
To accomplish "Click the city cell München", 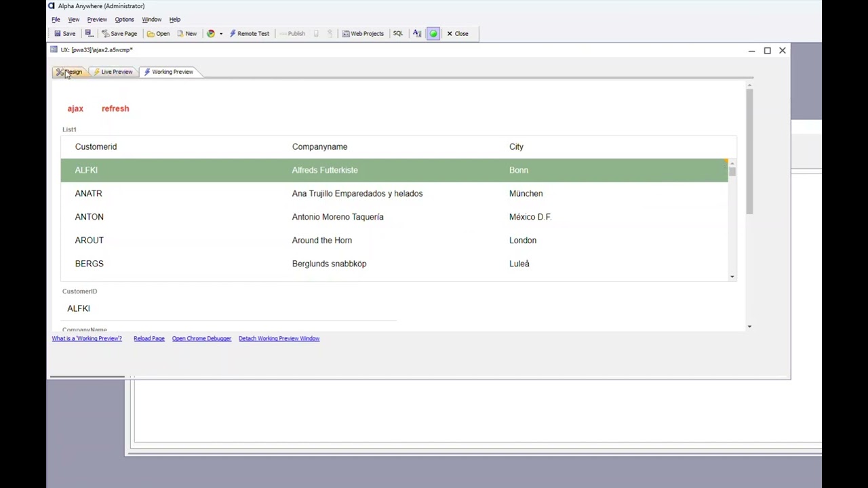I will pyautogui.click(x=526, y=193).
